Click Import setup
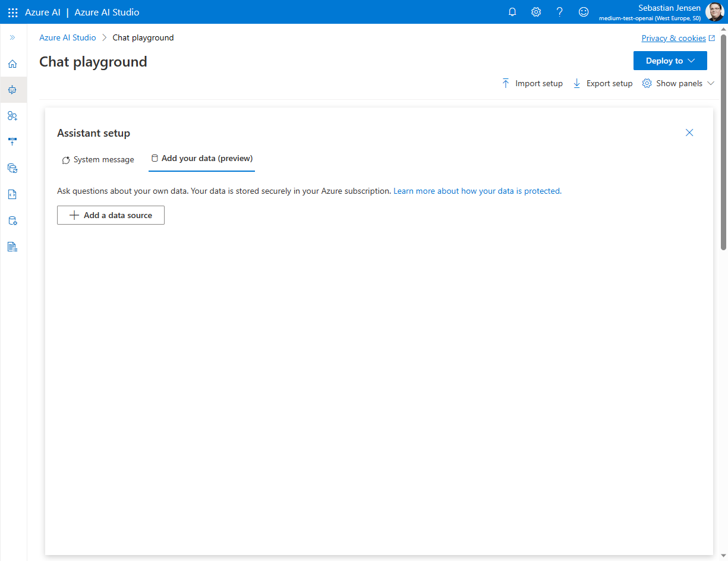The width and height of the screenshot is (728, 561). click(532, 84)
